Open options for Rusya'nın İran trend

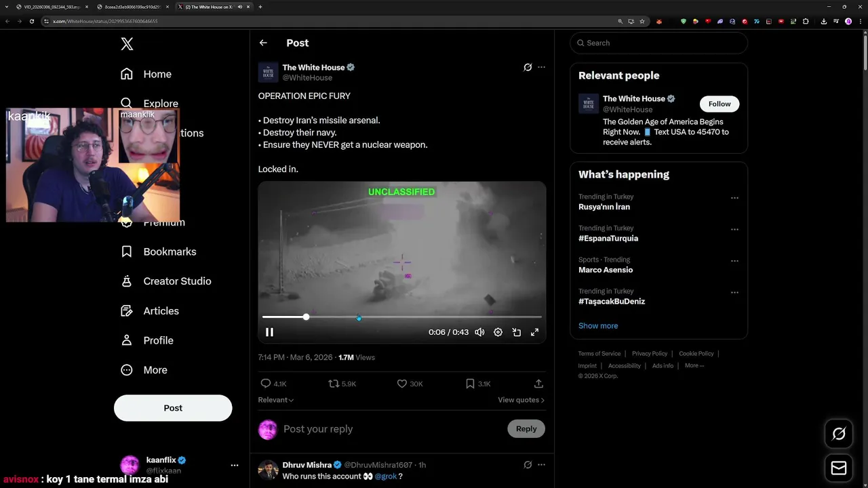[x=734, y=198]
